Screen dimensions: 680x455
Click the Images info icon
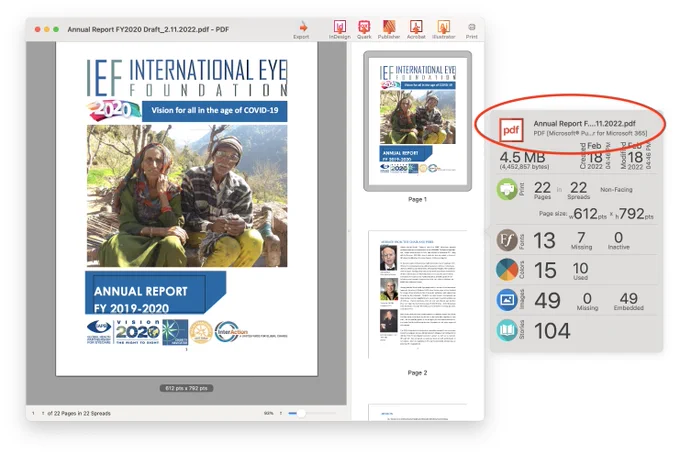coord(507,300)
